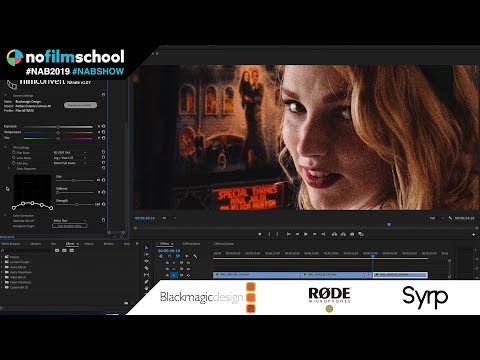Play the sequence in program monitor
The height and width of the screenshot is (360, 480).
point(306,234)
